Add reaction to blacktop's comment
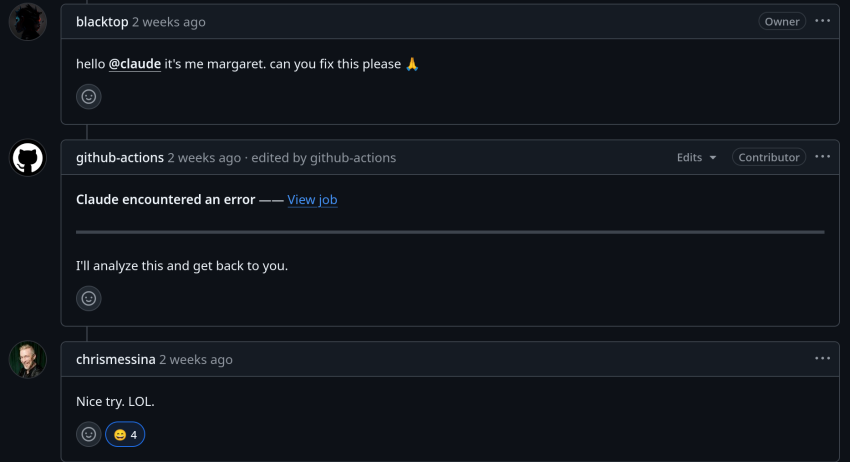This screenshot has width=850, height=462. pos(89,97)
